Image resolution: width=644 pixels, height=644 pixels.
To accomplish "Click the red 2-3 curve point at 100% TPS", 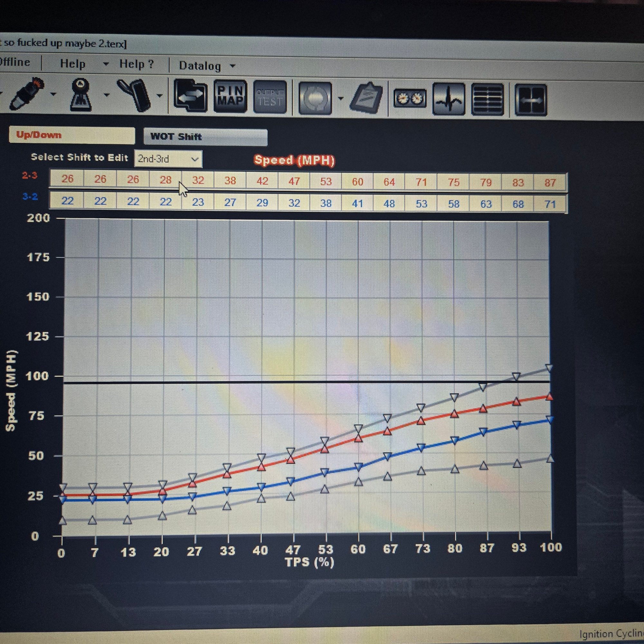I will (550, 397).
